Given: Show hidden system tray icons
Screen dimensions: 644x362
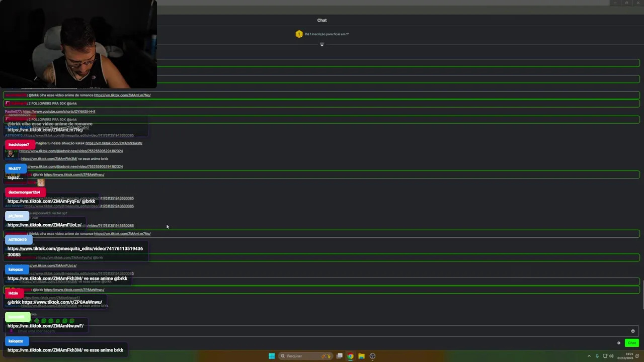Looking at the screenshot, I should click(589, 356).
